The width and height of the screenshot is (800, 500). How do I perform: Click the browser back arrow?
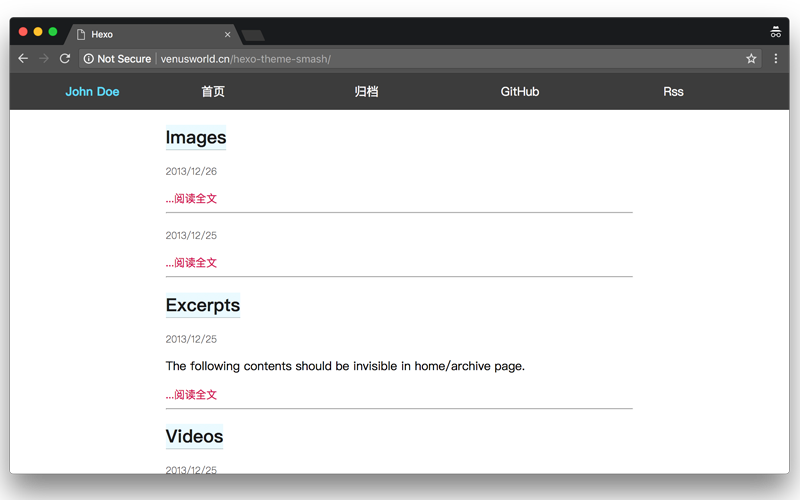pos(23,59)
